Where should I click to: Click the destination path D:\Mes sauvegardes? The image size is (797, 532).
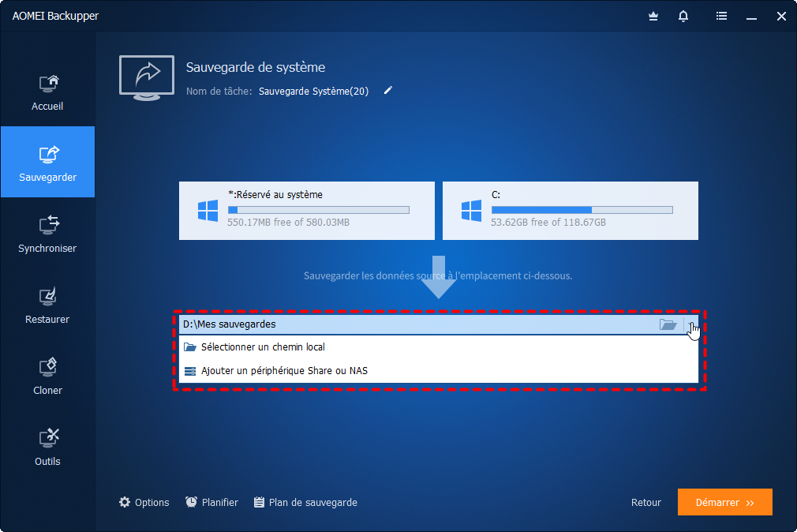[x=230, y=324]
